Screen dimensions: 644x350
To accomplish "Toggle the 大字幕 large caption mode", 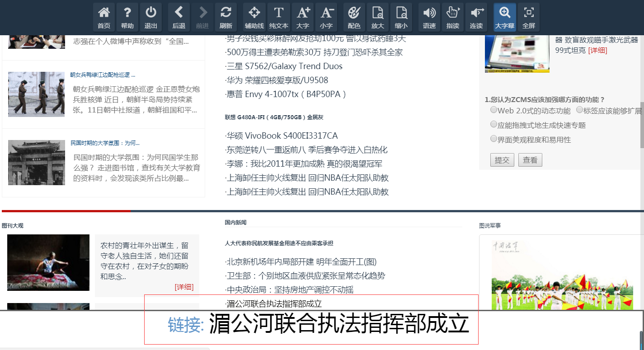I will [x=505, y=17].
